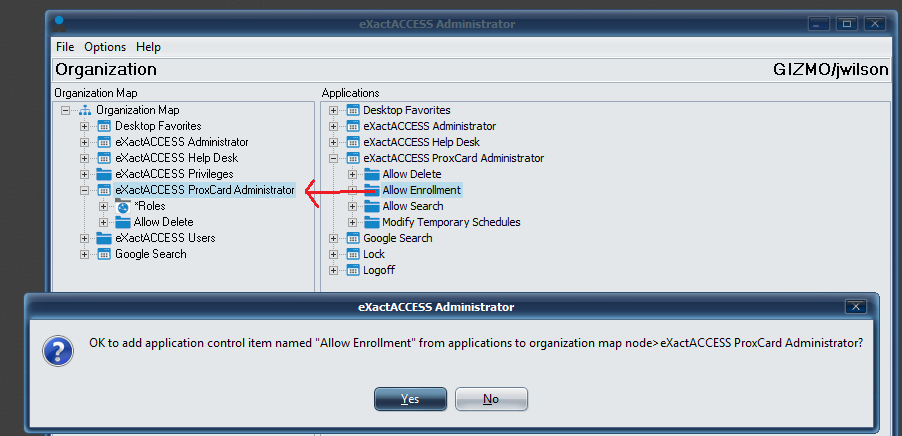902x436 pixels.
Task: Click the eXactACCESS Users folder icon
Action: 104,238
